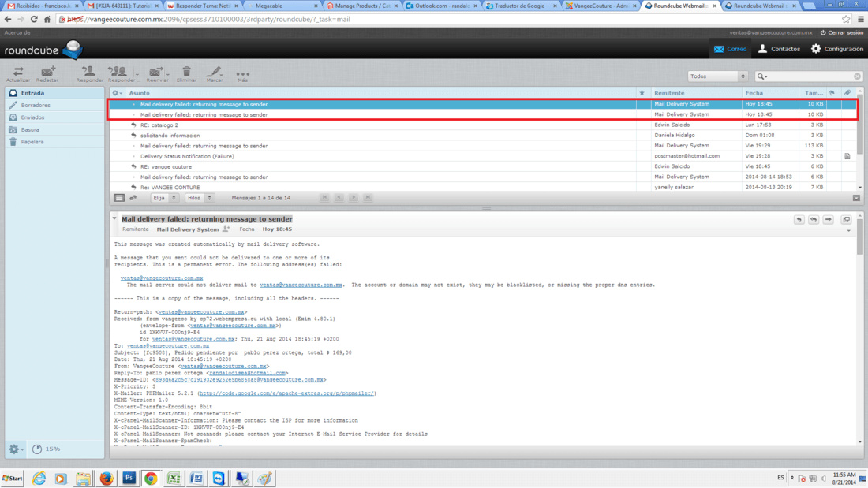Reply to sender with Responder icon
The image size is (868, 488).
click(90, 74)
